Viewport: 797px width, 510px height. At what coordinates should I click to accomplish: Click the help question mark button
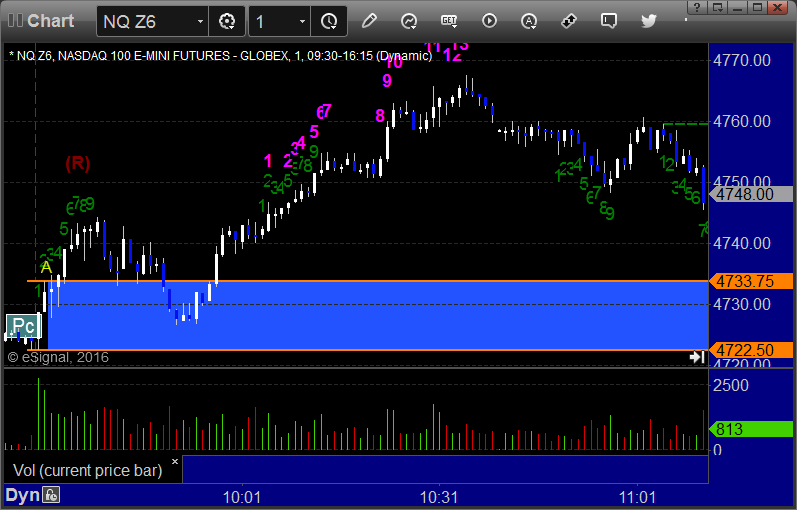click(x=697, y=7)
